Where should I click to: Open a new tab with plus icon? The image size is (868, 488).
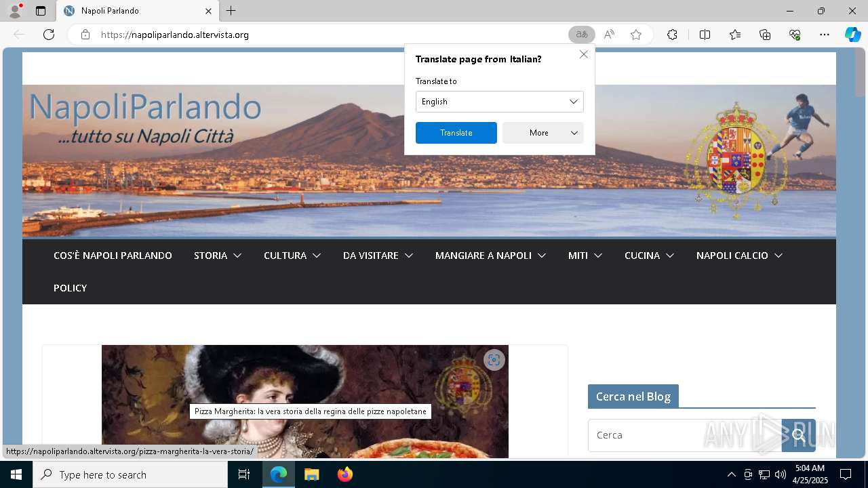(231, 11)
